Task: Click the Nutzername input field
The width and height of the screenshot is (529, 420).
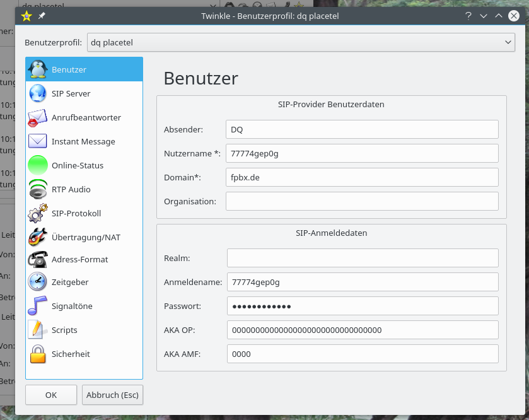Action: (362, 153)
